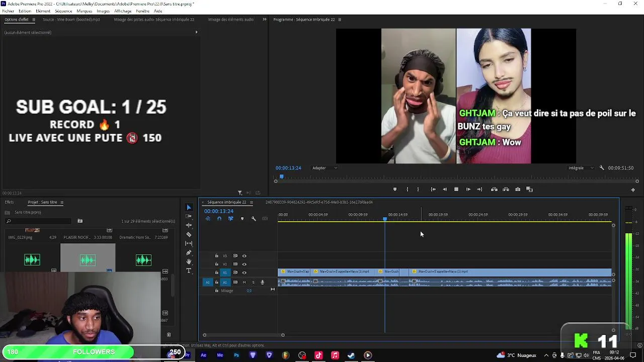The width and height of the screenshot is (644, 362).
Task: Toggle nest sequence insert mode
Action: tap(208, 219)
